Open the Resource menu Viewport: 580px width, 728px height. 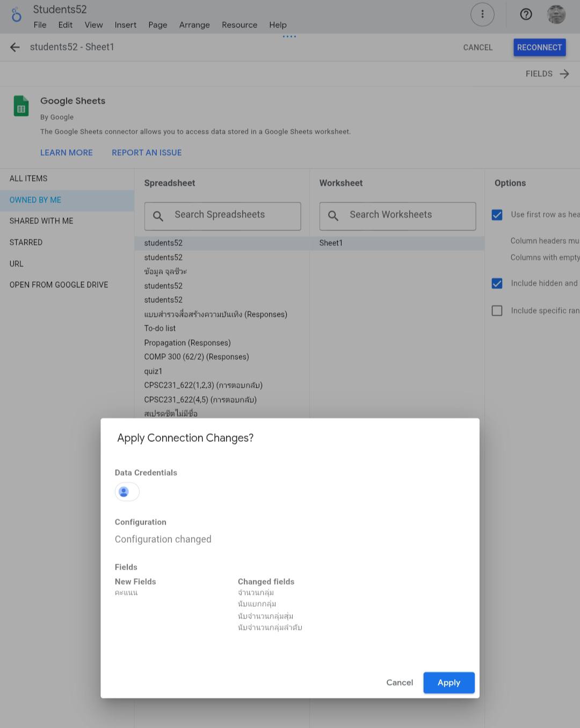[x=239, y=25]
